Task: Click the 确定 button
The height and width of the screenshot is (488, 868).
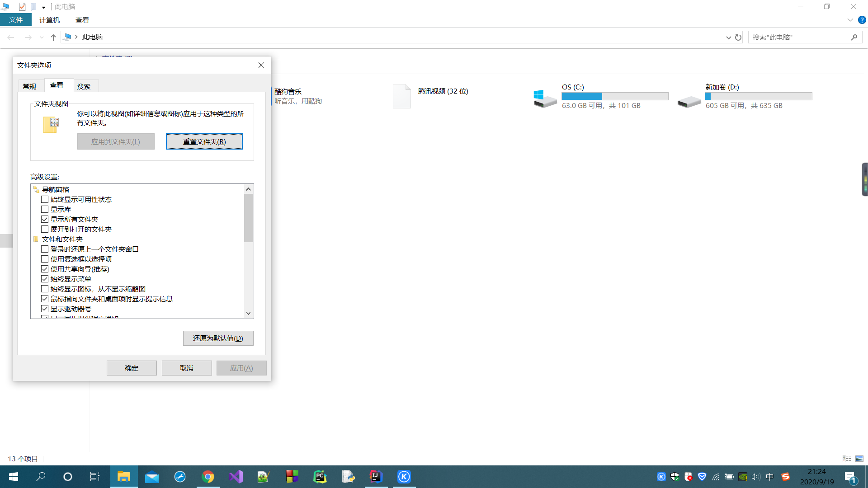Action: 132,368
